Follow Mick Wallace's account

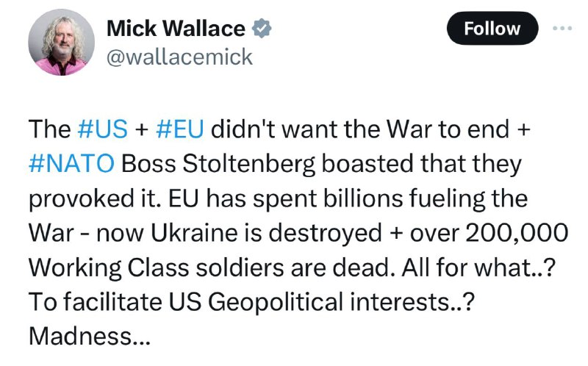point(492,29)
